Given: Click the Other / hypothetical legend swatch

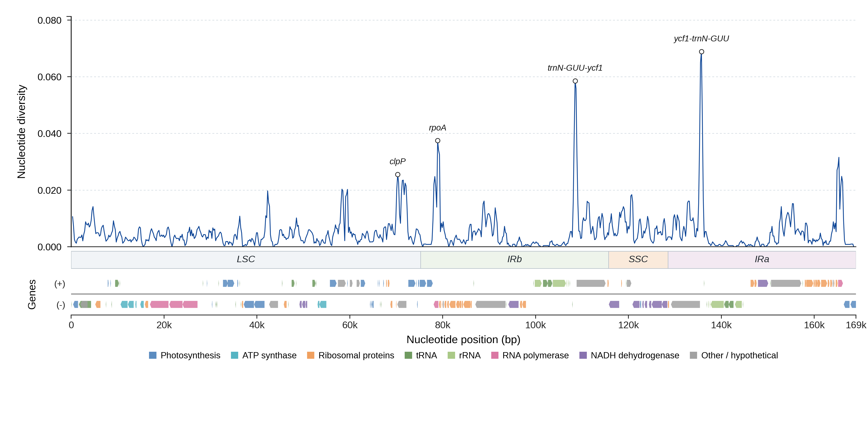Looking at the screenshot, I should (693, 355).
